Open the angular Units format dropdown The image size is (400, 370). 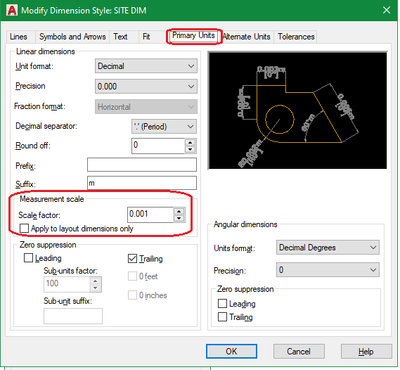328,248
